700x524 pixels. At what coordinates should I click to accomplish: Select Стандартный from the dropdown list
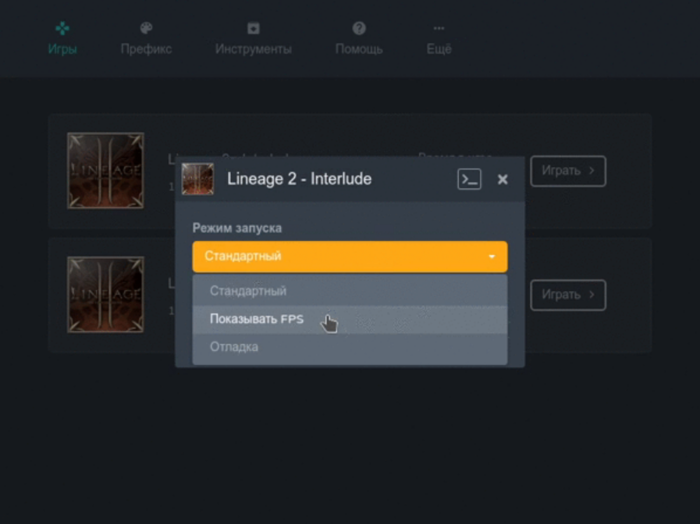(350, 291)
